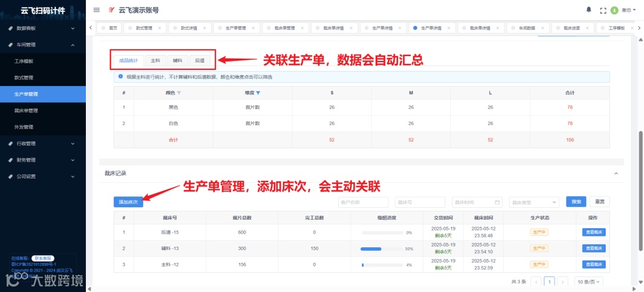Click the 重置 button
This screenshot has height=292, width=644.
(600, 201)
